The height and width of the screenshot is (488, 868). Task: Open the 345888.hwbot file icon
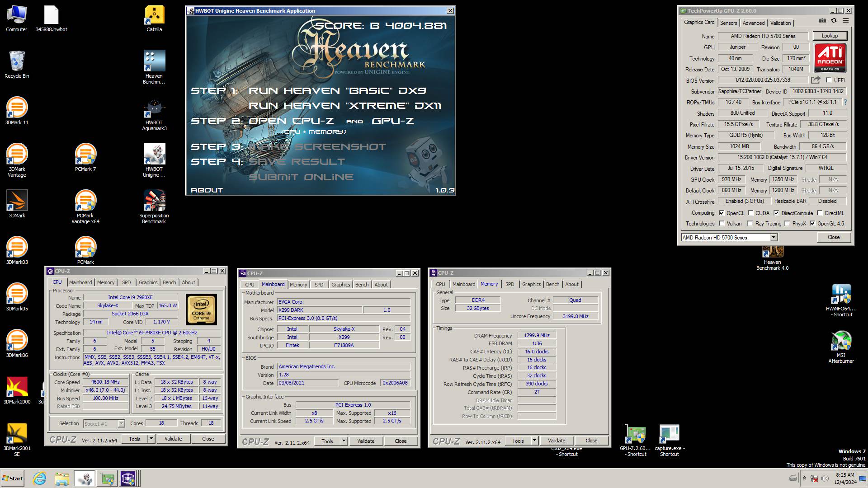51,18
